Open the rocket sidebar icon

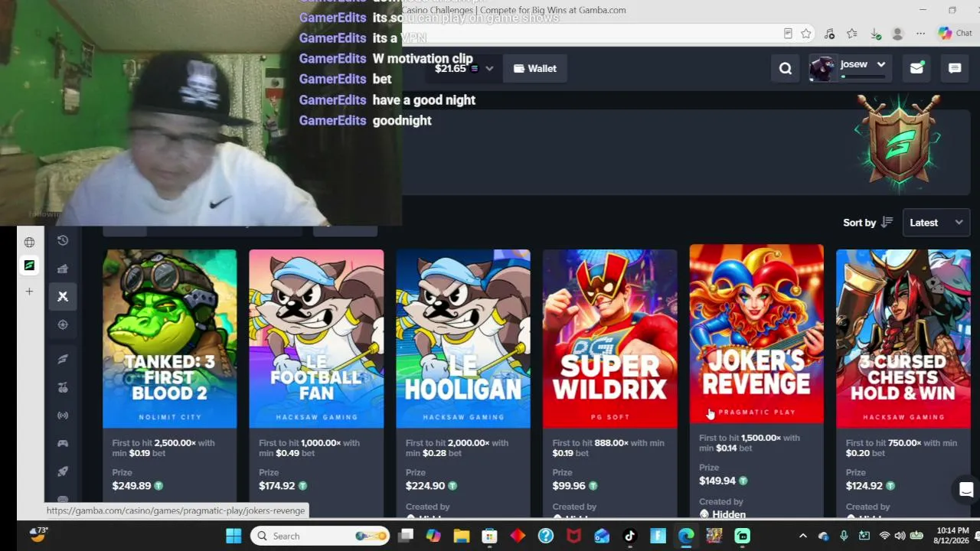[x=63, y=471]
